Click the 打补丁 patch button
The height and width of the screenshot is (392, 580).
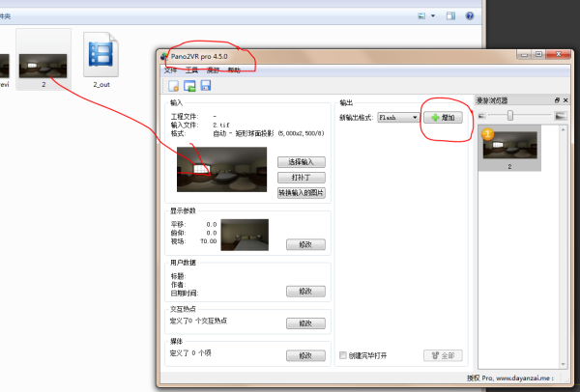tap(302, 178)
